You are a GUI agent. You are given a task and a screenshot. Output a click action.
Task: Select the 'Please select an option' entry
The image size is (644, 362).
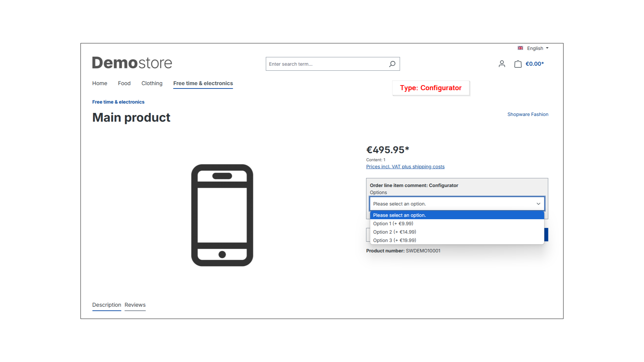click(399, 215)
